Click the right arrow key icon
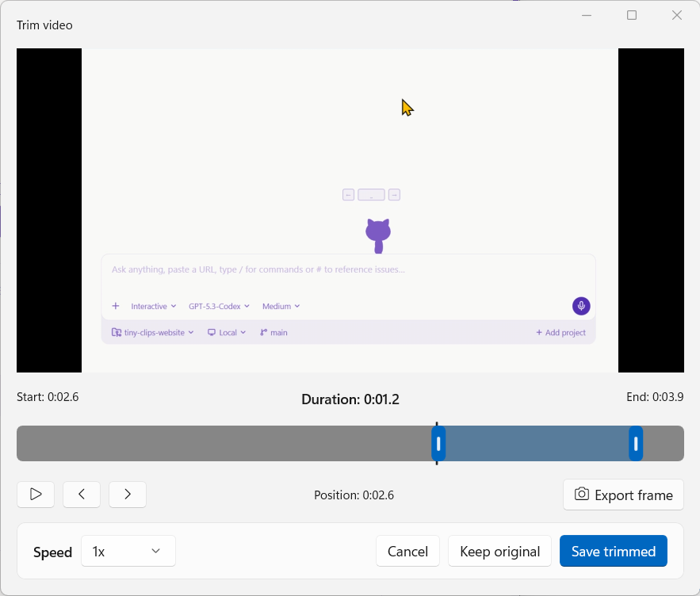 [394, 195]
